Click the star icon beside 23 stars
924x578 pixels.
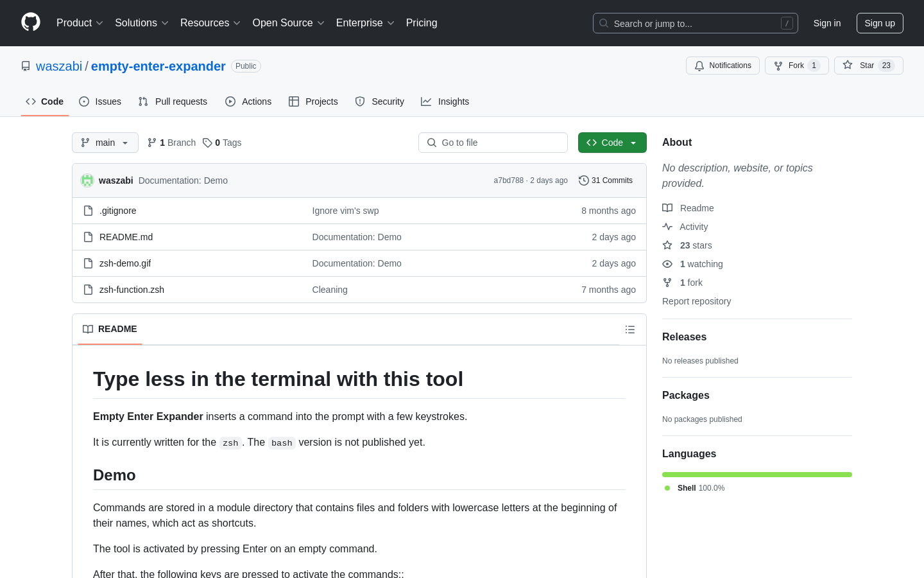[667, 245]
